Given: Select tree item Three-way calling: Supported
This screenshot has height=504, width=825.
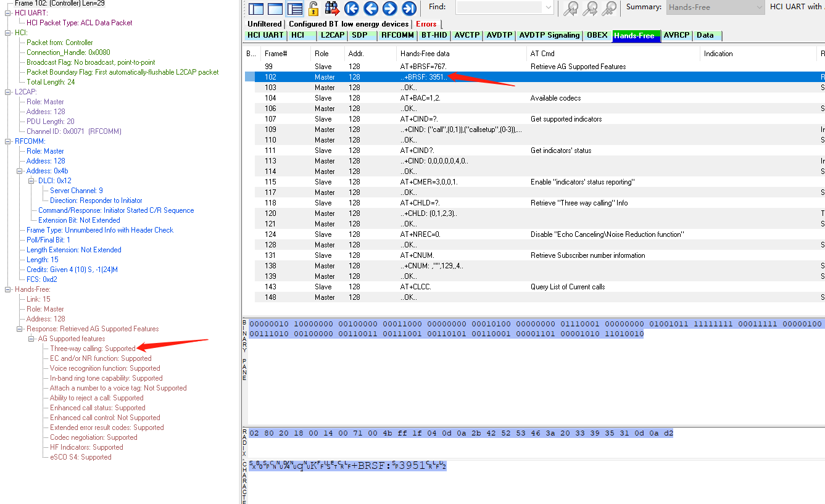Looking at the screenshot, I should click(x=93, y=349).
